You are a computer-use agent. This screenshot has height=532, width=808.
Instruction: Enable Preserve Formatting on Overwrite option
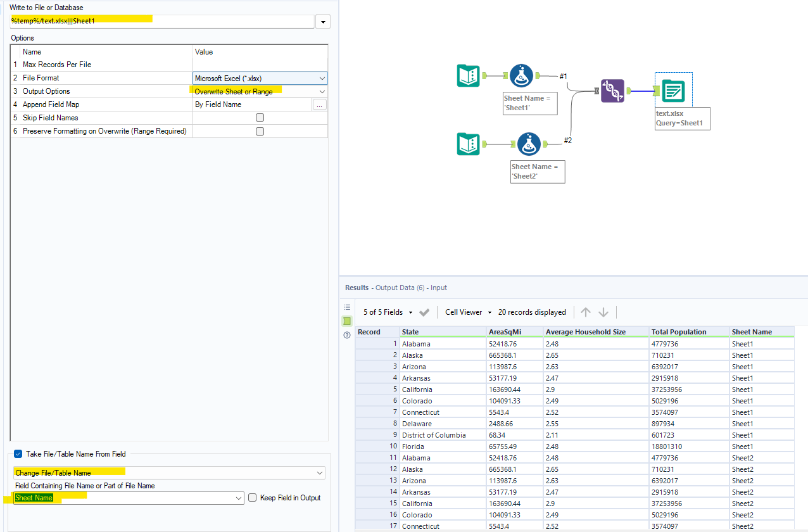[x=260, y=131]
